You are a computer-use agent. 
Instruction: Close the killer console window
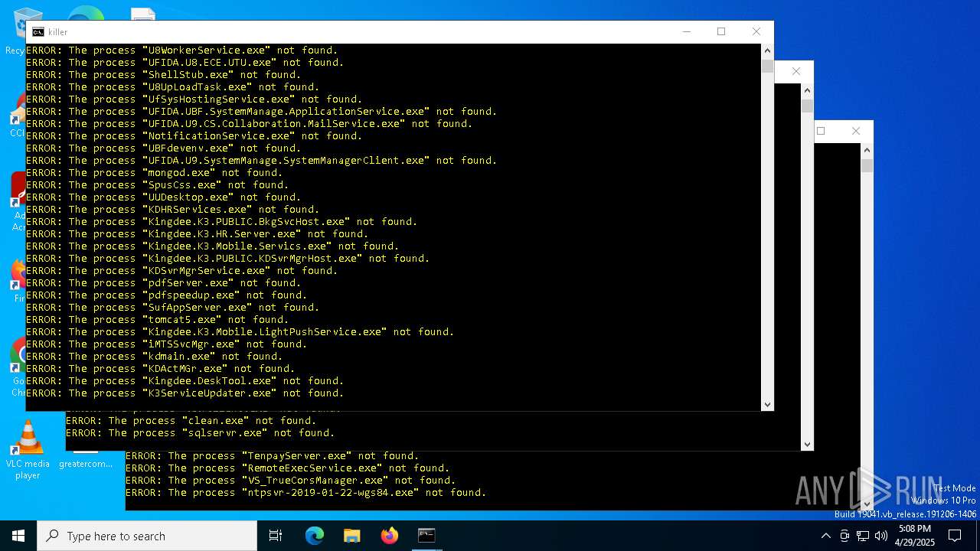coord(756,31)
